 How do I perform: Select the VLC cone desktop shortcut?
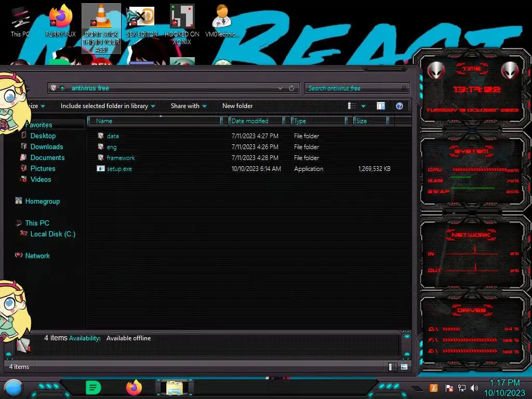[x=101, y=29]
